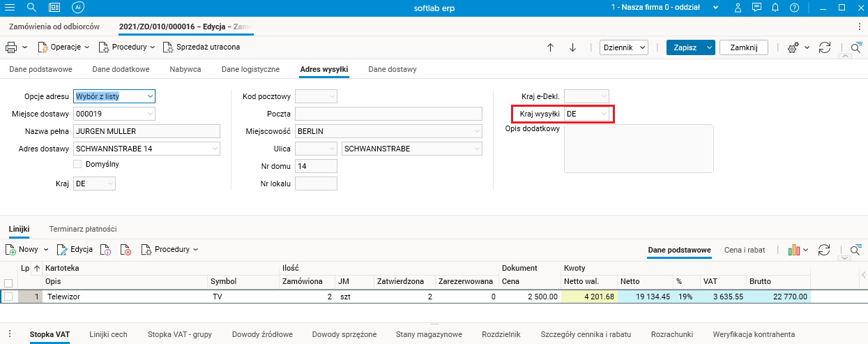Click into the Opis dodatkowy text area
The height and width of the screenshot is (344, 868).
tap(638, 148)
